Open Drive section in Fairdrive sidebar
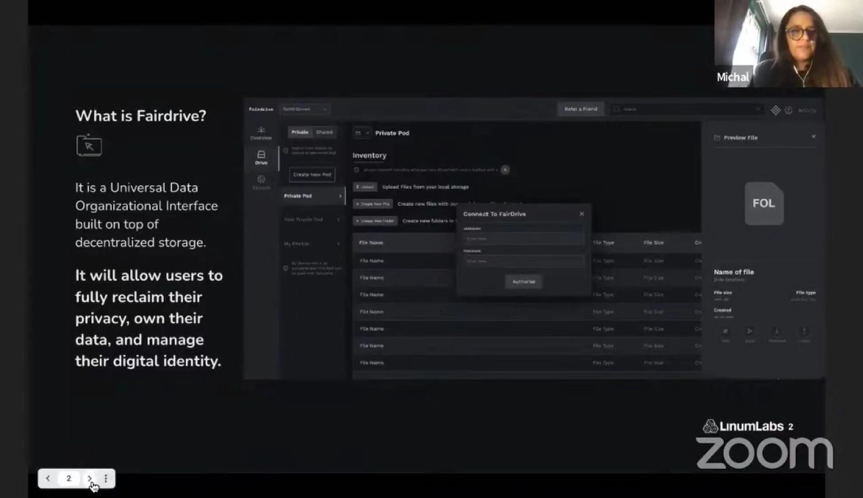Viewport: 863px width, 498px height. tap(261, 157)
